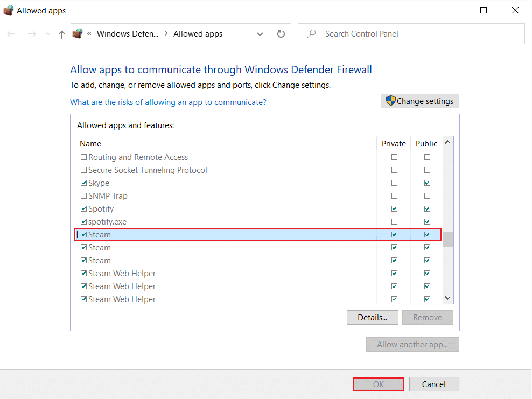532x399 pixels.
Task: Click the Details button
Action: pos(373,318)
